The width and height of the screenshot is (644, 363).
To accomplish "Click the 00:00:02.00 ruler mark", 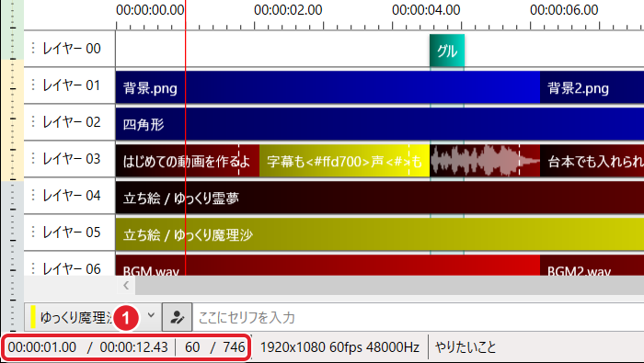I will point(288,10).
